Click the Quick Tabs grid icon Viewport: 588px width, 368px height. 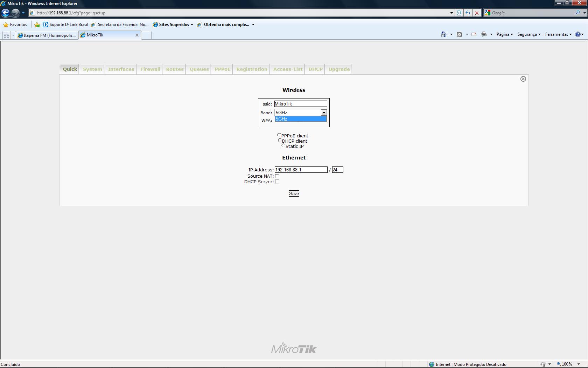coord(6,35)
